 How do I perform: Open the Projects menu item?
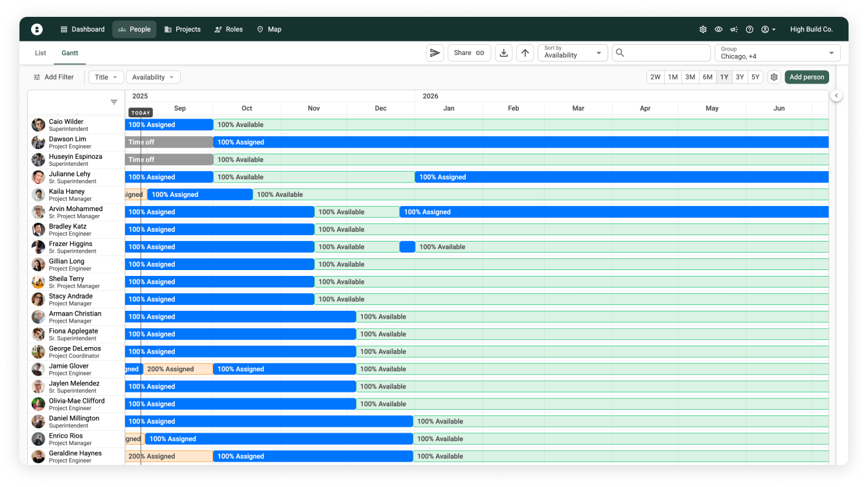(x=182, y=29)
